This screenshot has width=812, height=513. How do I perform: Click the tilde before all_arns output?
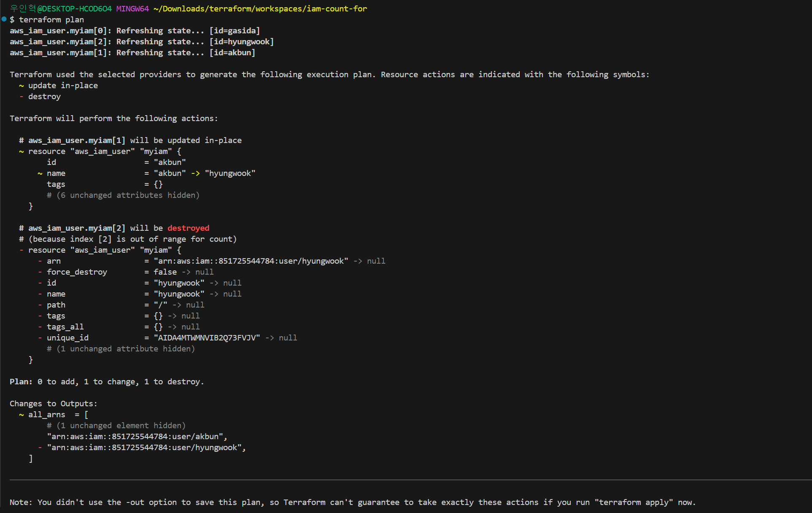coord(21,415)
